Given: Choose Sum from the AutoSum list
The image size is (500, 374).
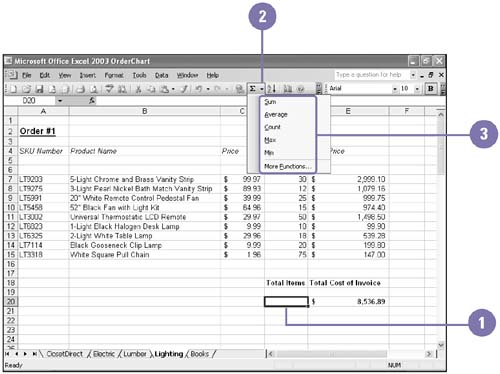Looking at the screenshot, I should pos(288,102).
